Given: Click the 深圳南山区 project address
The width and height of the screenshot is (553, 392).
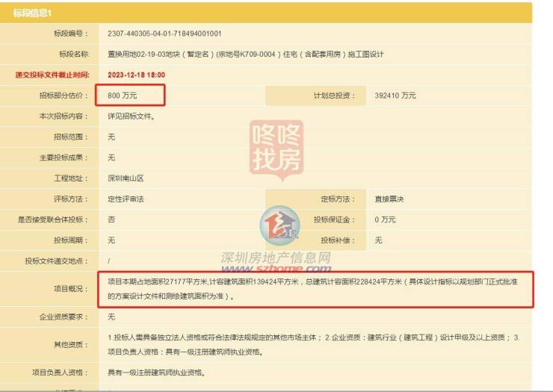Looking at the screenshot, I should click(x=126, y=178).
